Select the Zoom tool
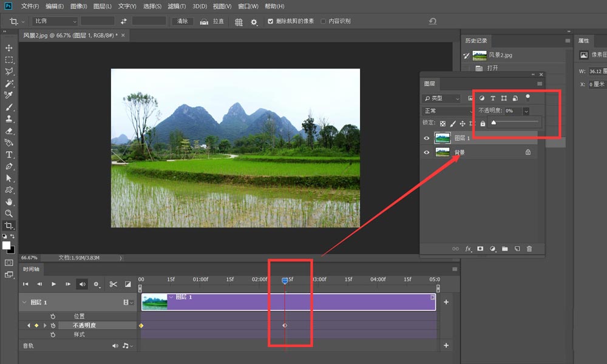Viewport: 607px width, 364px height. tap(8, 214)
